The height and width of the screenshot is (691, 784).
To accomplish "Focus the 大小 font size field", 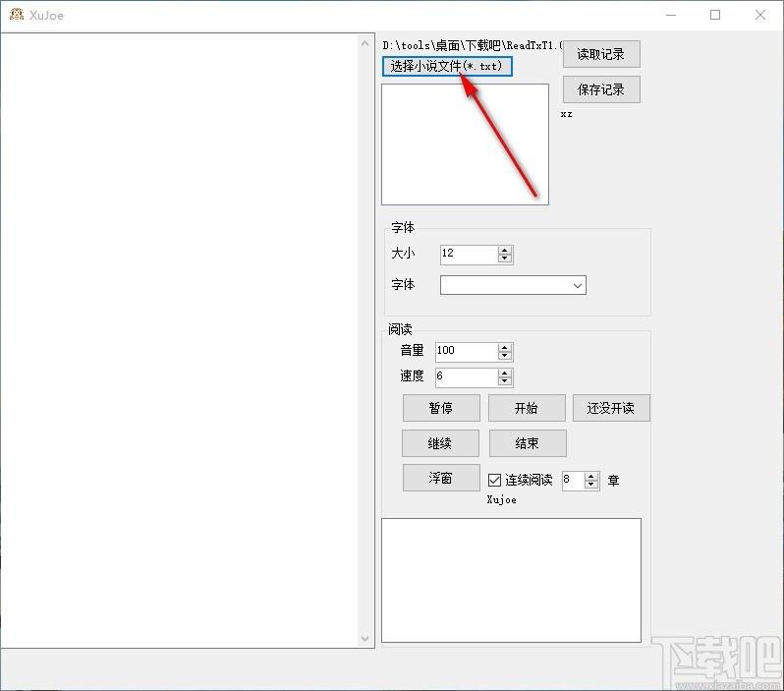I will [469, 255].
